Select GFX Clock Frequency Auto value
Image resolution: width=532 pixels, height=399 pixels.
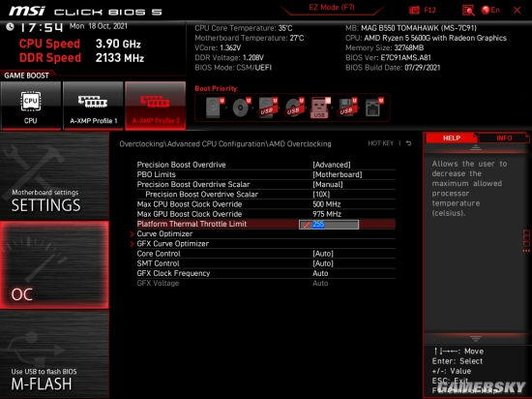point(320,273)
